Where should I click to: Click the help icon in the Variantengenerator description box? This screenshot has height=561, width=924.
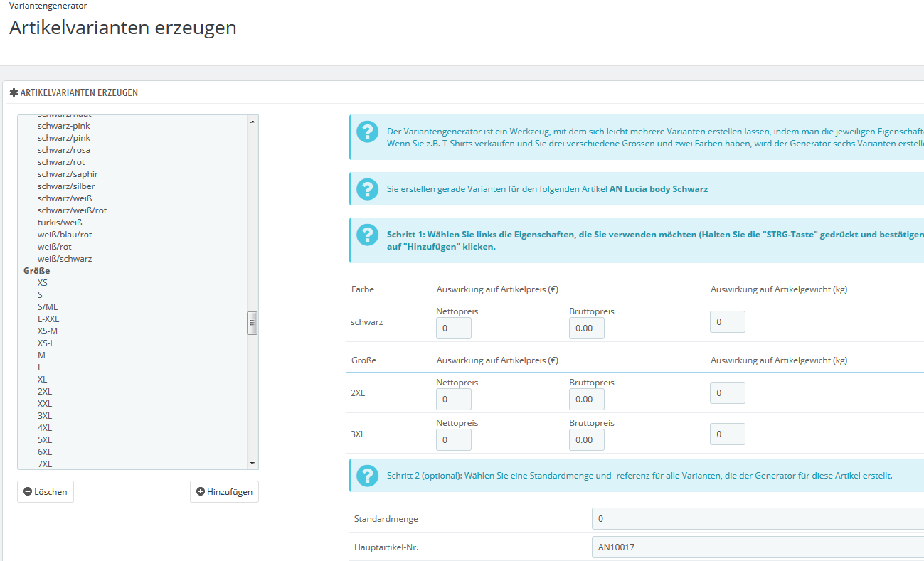[x=367, y=132]
